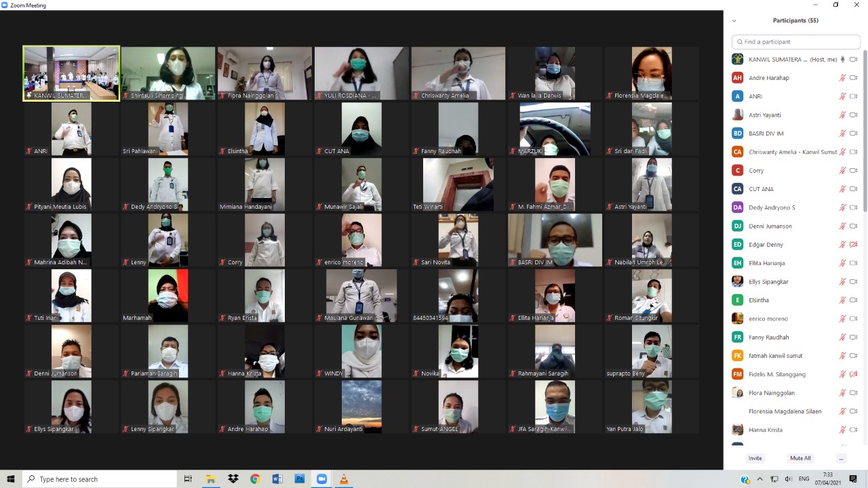
Task: Click the BD avatar for BASRI DIV IM
Action: pyautogui.click(x=737, y=134)
